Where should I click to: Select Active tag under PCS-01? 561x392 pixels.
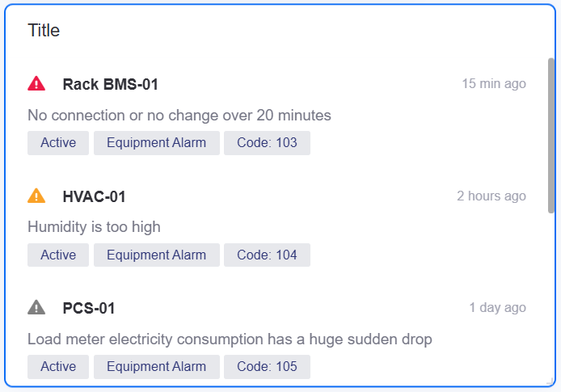coord(58,367)
